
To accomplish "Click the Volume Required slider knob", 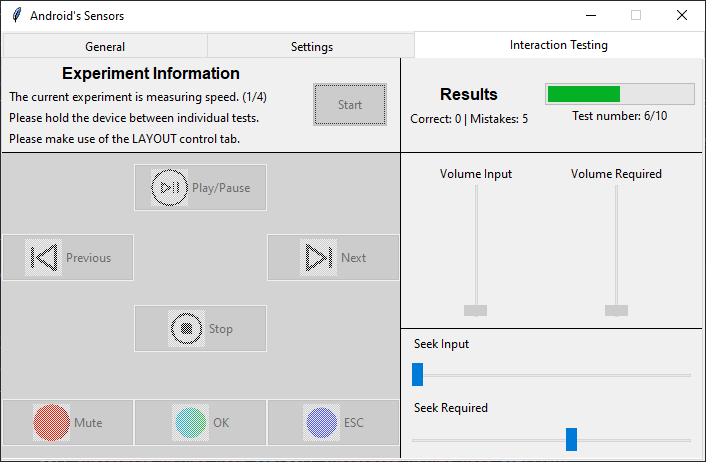I will point(617,310).
